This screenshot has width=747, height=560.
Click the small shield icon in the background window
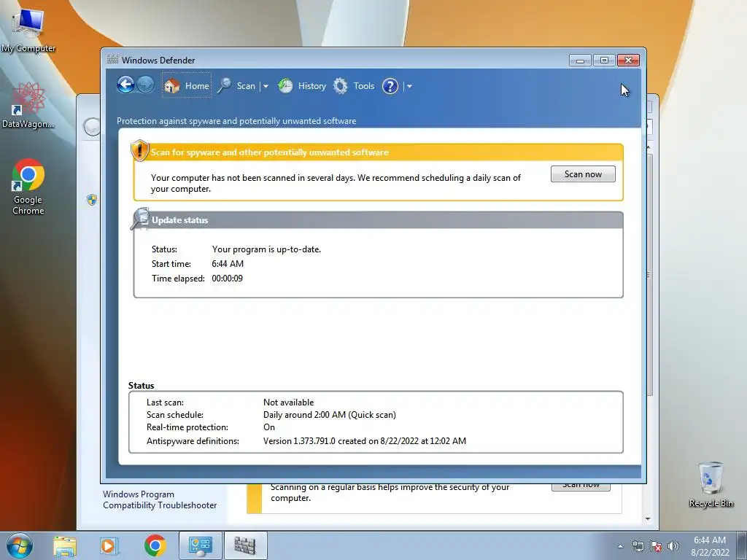point(92,200)
